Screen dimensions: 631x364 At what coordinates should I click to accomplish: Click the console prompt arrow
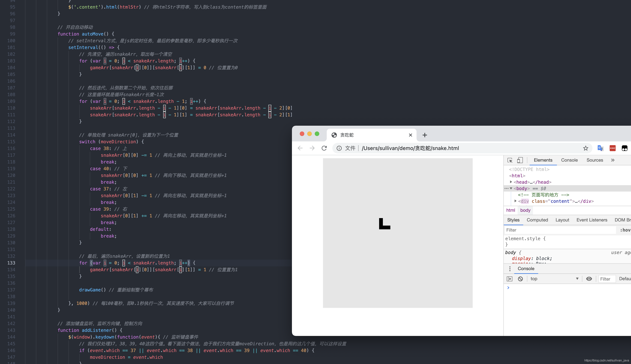[508, 288]
